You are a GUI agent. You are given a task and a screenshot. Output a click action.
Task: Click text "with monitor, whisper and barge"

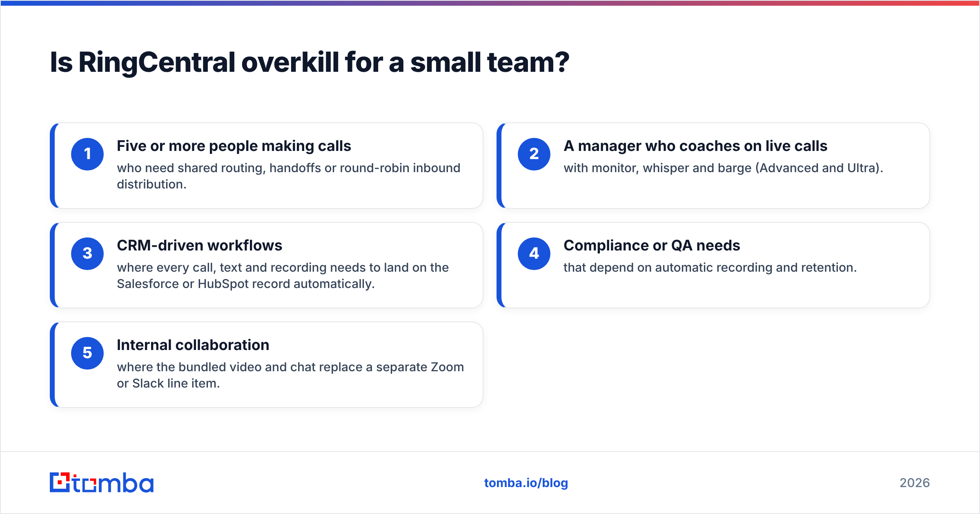click(657, 168)
